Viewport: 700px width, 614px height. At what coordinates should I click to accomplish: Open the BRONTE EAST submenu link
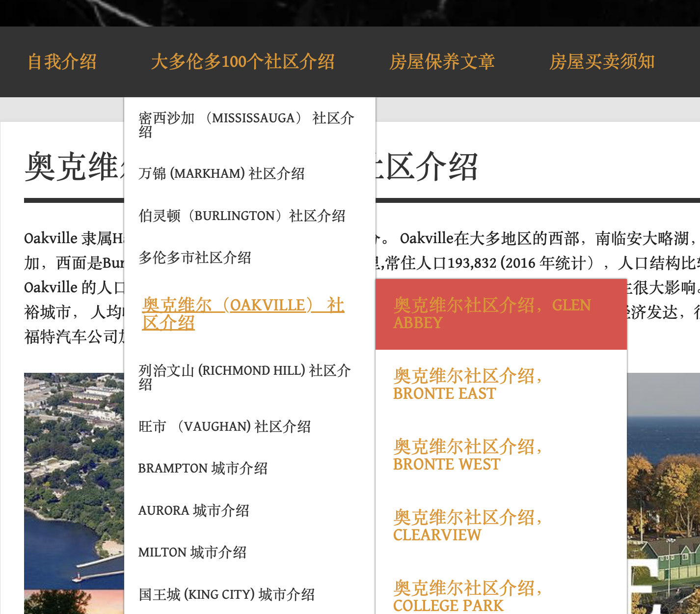467,385
